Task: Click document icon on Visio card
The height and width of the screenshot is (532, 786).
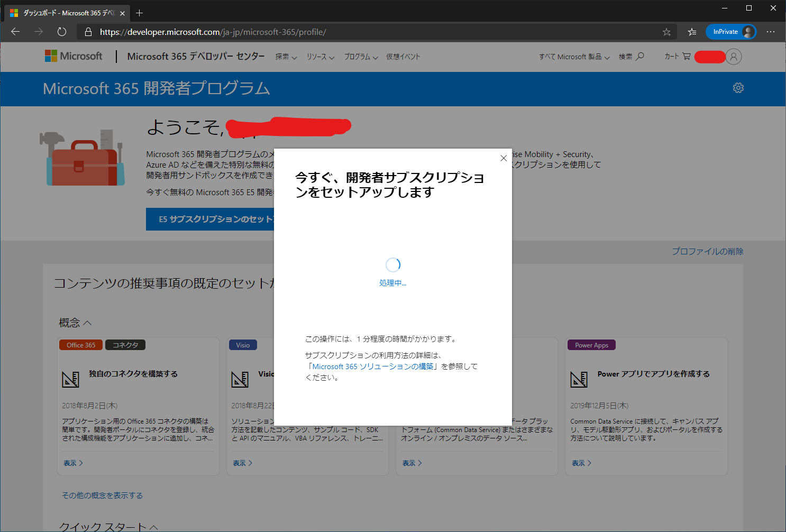Action: (x=240, y=379)
